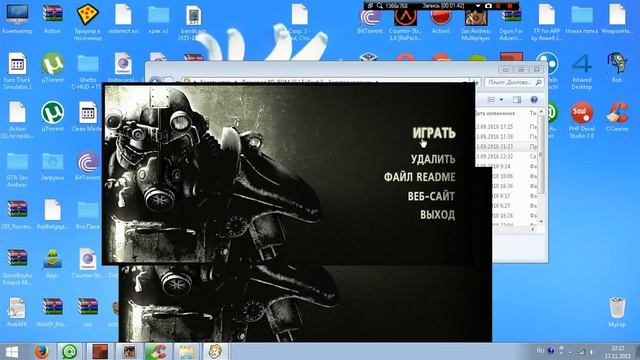Open Firefox from the taskbar

42,351
